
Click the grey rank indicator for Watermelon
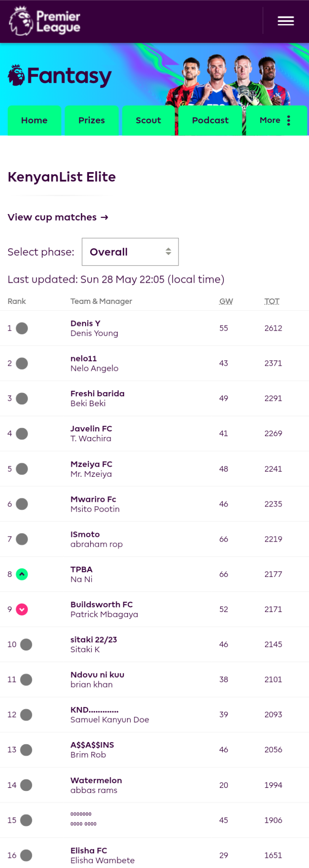[26, 785]
